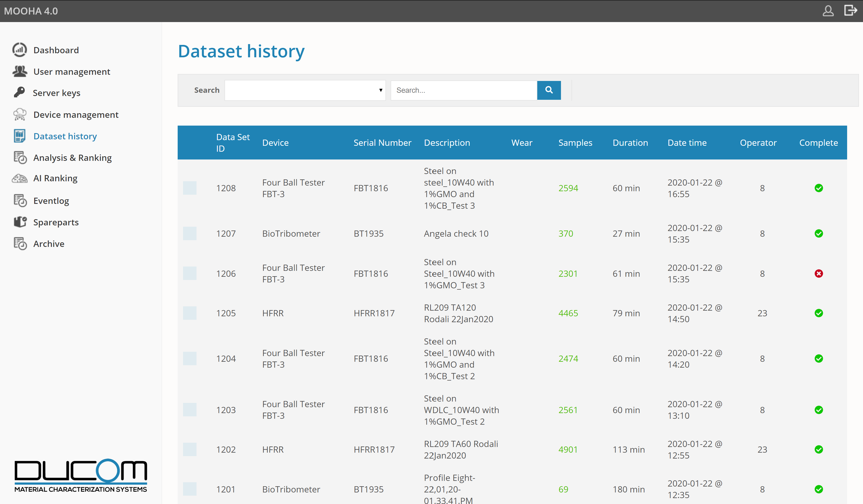Viewport: 863px width, 504px height.
Task: Click the Dashboard gauge icon
Action: point(20,50)
